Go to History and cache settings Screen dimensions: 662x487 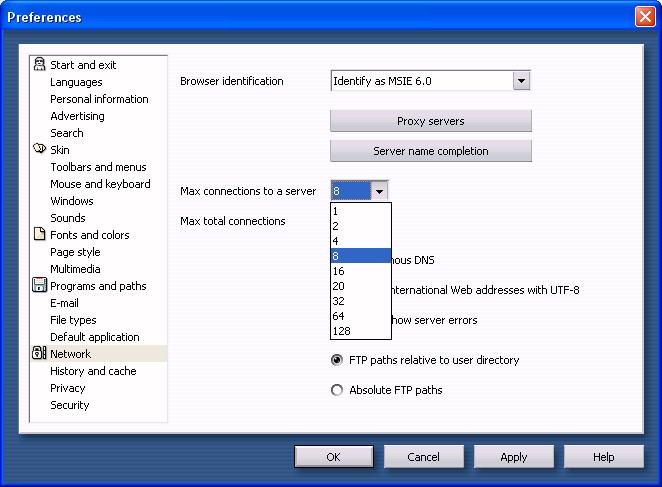(x=93, y=371)
